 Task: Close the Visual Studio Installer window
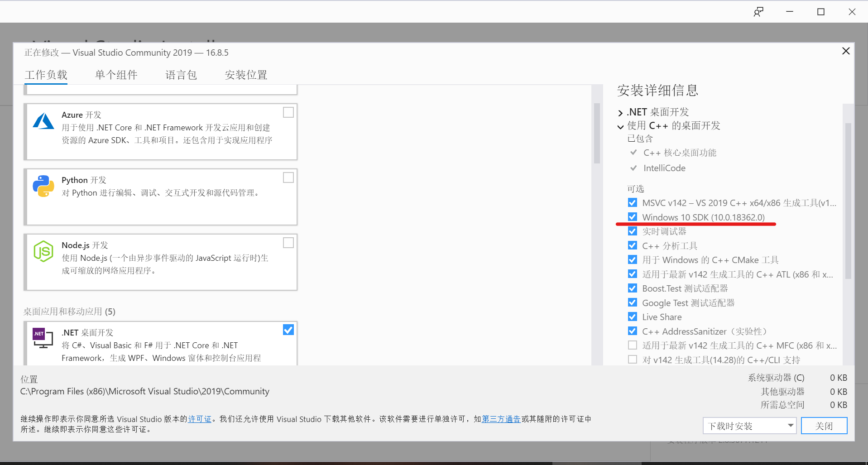tap(852, 12)
